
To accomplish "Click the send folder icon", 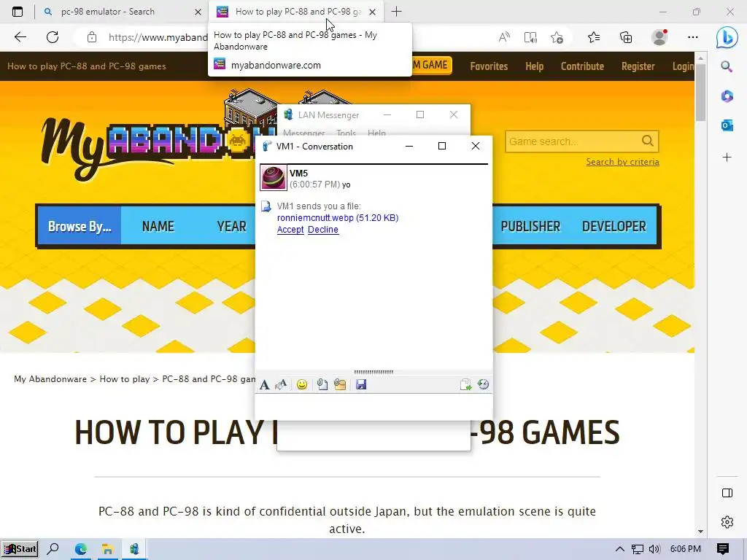I will click(340, 385).
